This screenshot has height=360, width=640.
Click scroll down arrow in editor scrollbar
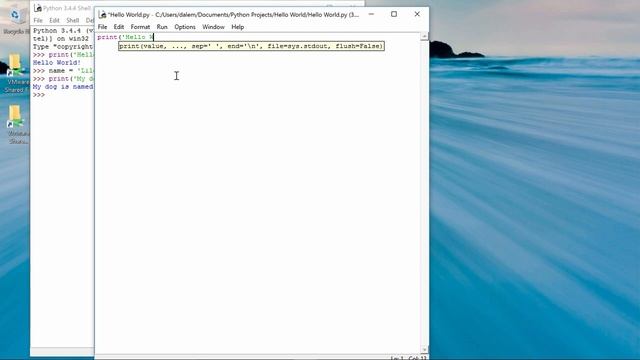pyautogui.click(x=424, y=350)
